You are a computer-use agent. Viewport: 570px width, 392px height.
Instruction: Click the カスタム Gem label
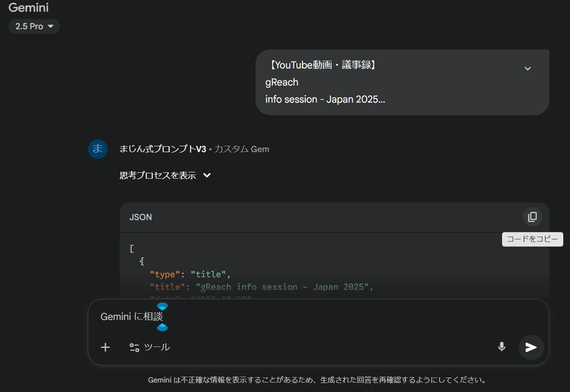242,149
